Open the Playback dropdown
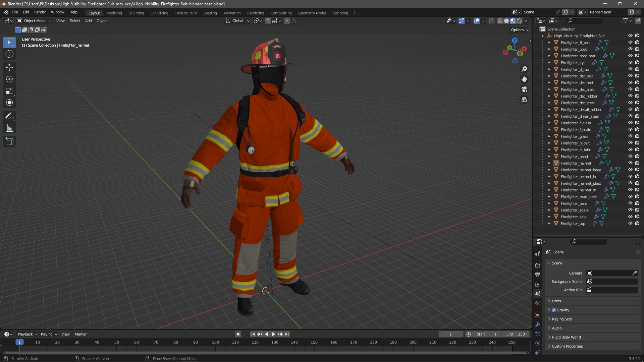The width and height of the screenshot is (644, 362). click(27, 334)
